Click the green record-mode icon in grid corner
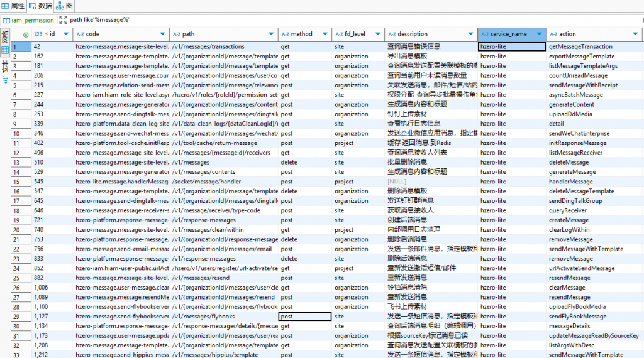Screen dimensions: 644x358 (x=26, y=34)
